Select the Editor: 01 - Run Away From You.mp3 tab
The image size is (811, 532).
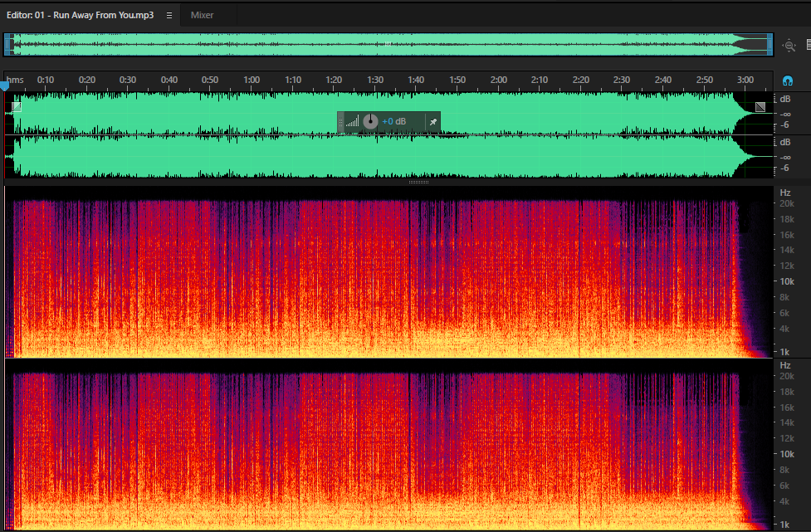click(81, 16)
